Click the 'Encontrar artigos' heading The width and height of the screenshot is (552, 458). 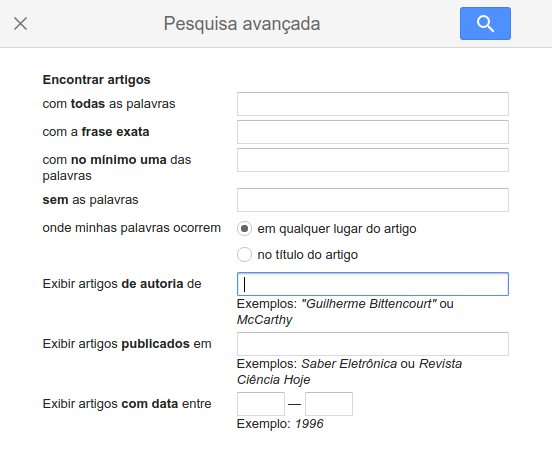coord(96,80)
